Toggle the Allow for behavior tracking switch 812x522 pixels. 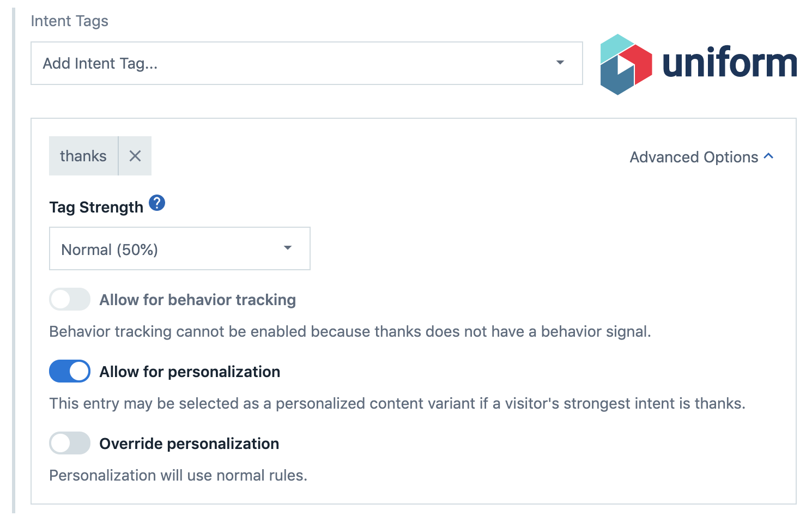pos(70,300)
